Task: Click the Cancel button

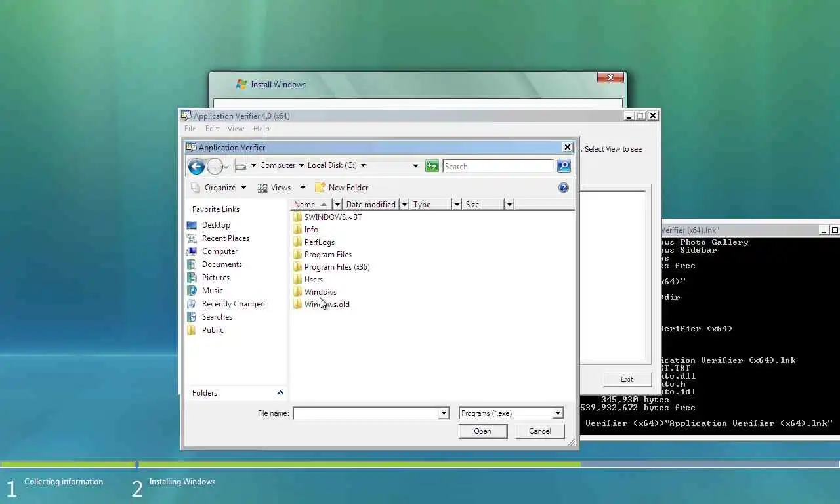Action: click(x=539, y=431)
